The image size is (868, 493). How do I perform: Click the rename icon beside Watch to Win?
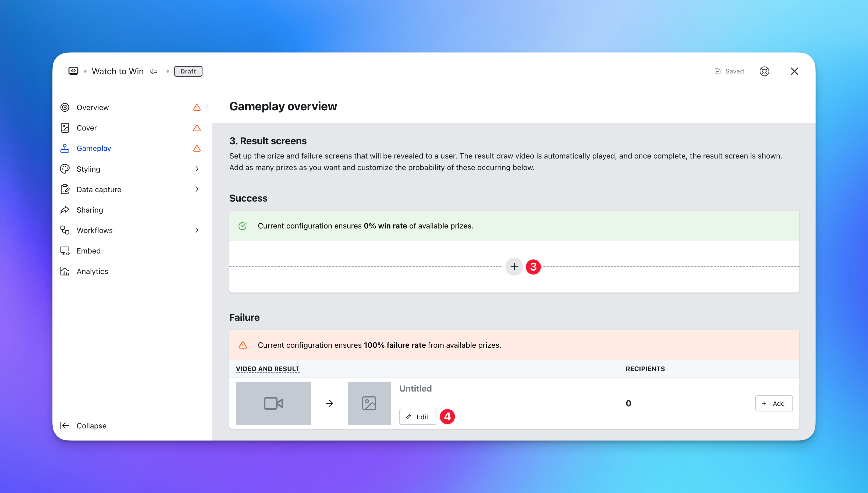pyautogui.click(x=154, y=71)
